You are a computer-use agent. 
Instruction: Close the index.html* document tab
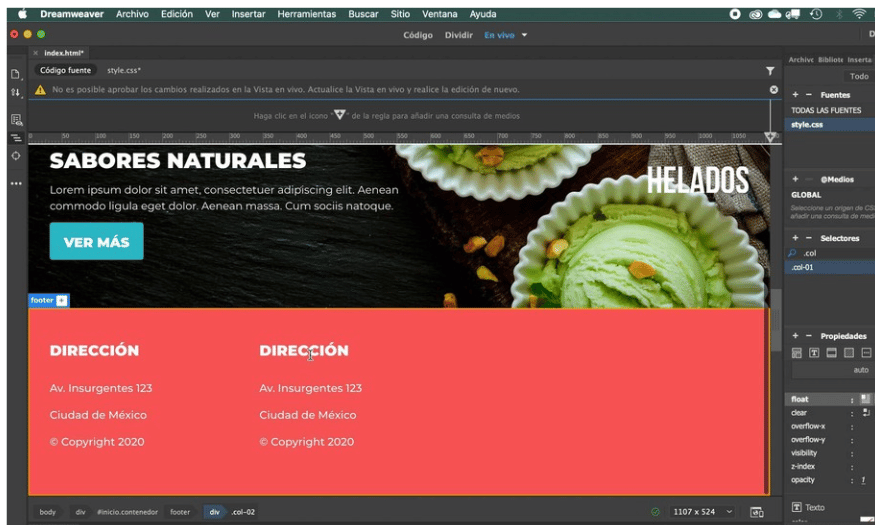click(x=36, y=53)
